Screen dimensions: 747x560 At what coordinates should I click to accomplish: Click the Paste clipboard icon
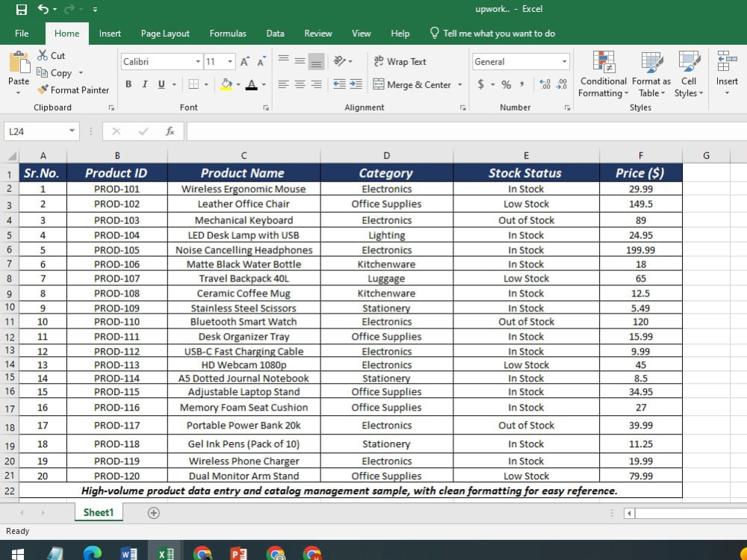pyautogui.click(x=19, y=62)
